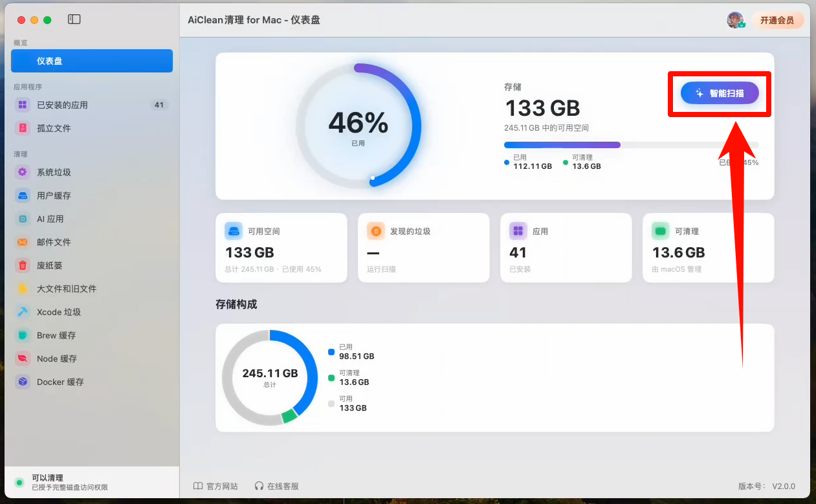The image size is (816, 504).
Task: Click the 开通会员 membership button
Action: [x=777, y=20]
